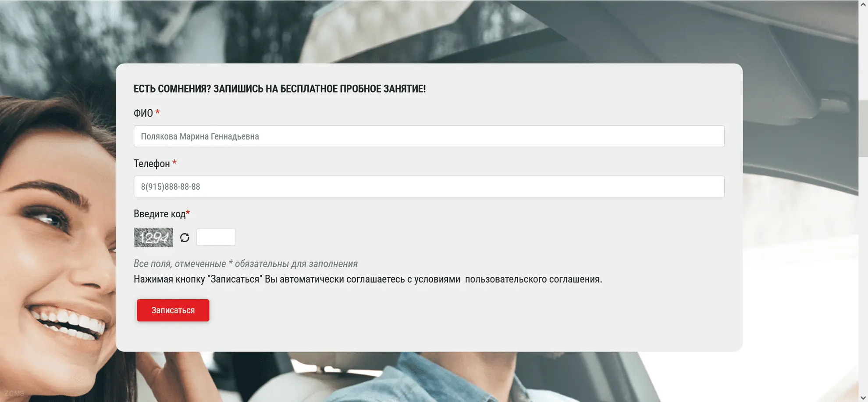Image resolution: width=868 pixels, height=402 pixels.
Task: Click the page's vertical scrollbar thumb
Action: click(x=863, y=128)
